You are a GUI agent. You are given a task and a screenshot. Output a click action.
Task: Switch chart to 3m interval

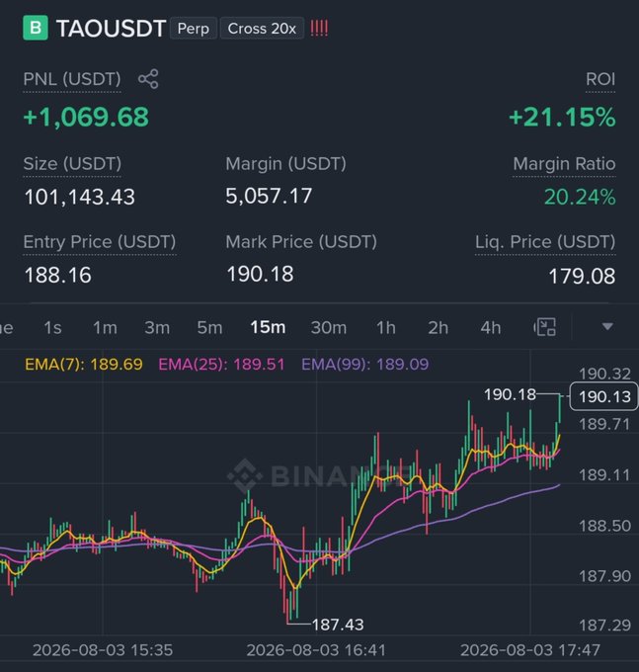pyautogui.click(x=157, y=328)
